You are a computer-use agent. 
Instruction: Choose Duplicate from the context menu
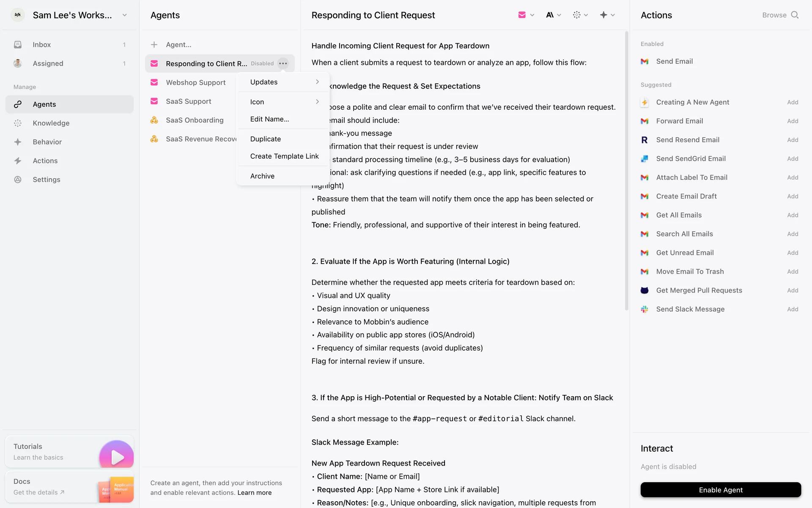click(x=265, y=139)
